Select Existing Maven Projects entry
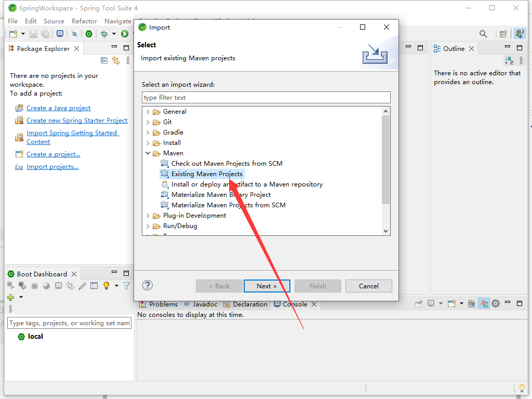The width and height of the screenshot is (532, 399). click(x=202, y=174)
